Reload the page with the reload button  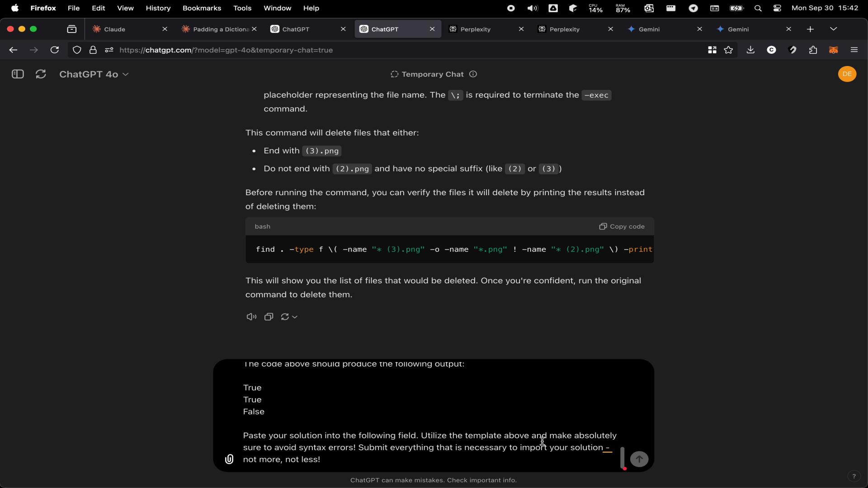55,50
